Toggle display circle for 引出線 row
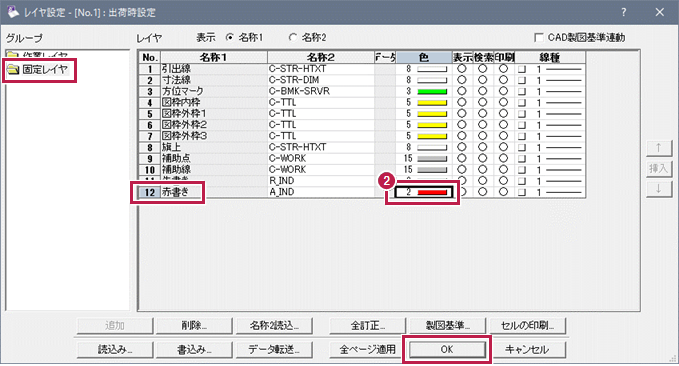Screen dimensions: 679x366 (462, 69)
